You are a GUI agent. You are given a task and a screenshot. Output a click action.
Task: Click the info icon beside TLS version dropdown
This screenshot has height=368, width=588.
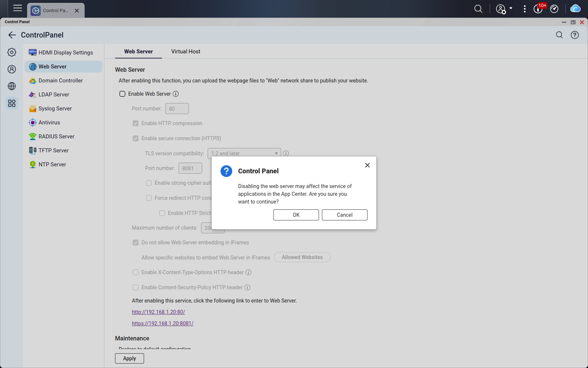click(x=286, y=153)
